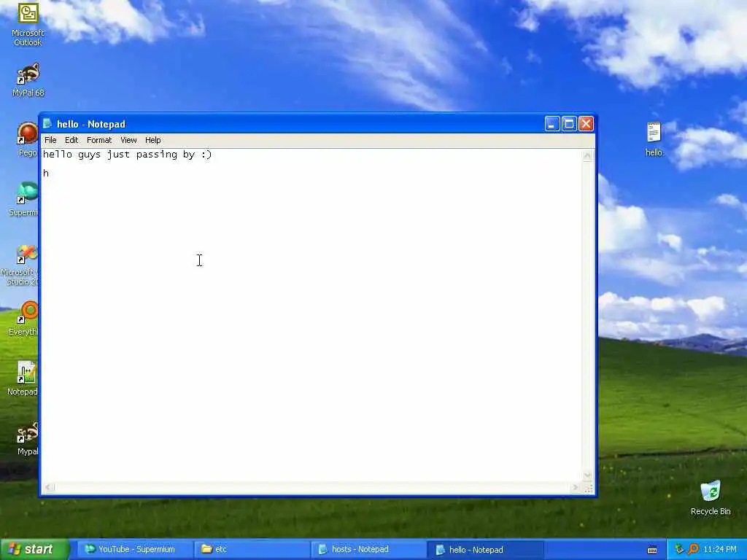Switch to YouTube - Supermium taskbar button

coord(135,550)
